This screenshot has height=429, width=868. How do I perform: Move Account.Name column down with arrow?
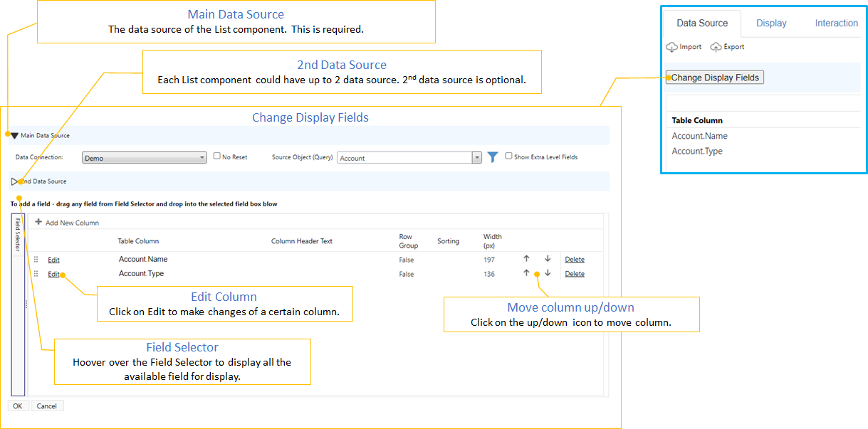(x=548, y=259)
